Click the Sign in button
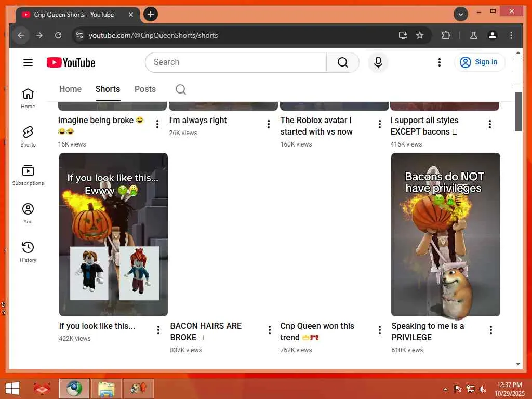 pyautogui.click(x=479, y=62)
